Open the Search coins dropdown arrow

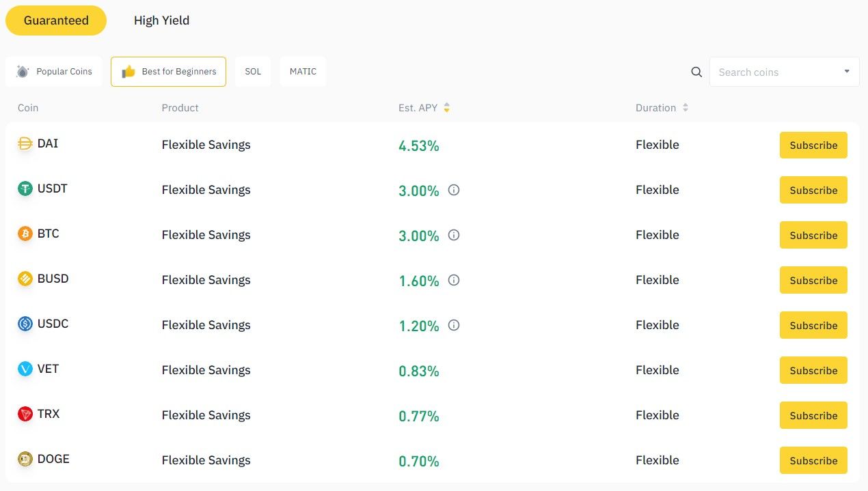click(847, 72)
